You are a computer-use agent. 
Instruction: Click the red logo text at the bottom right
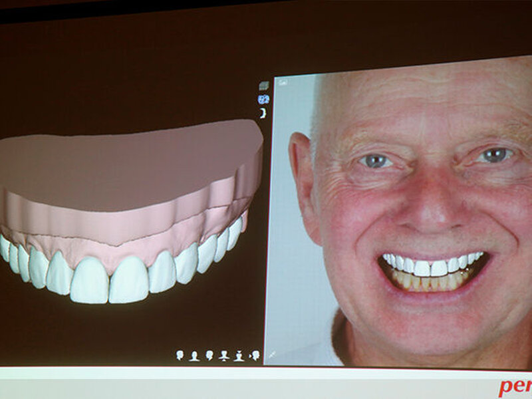point(515,387)
